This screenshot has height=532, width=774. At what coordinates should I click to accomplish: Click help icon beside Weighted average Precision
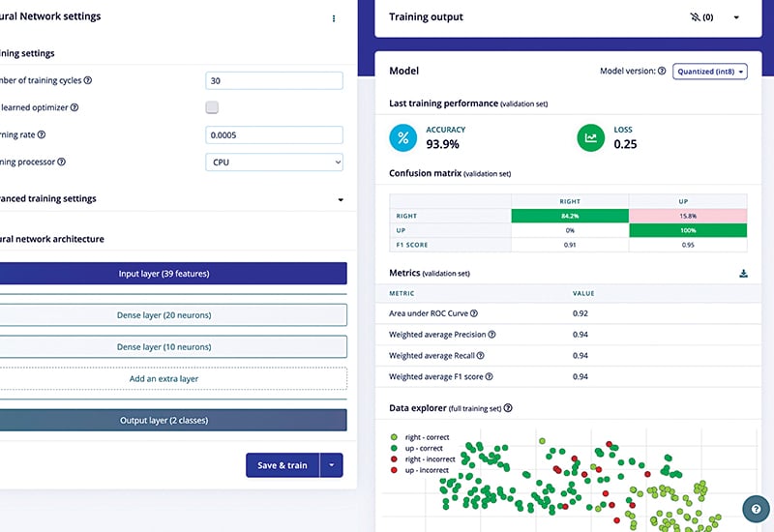491,335
